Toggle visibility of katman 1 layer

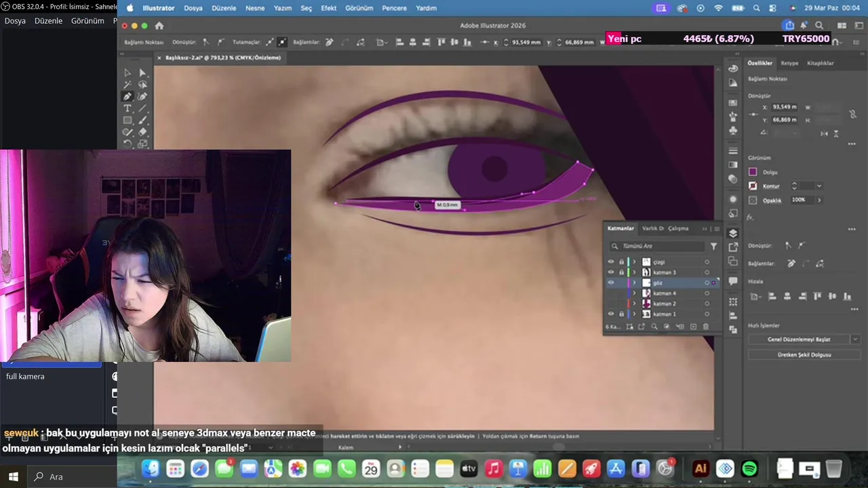611,314
